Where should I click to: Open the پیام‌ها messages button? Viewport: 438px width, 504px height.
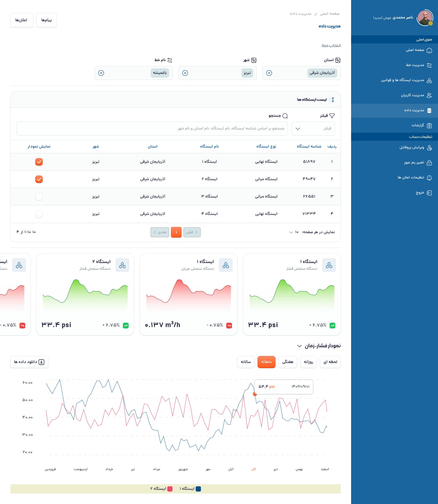point(46,20)
